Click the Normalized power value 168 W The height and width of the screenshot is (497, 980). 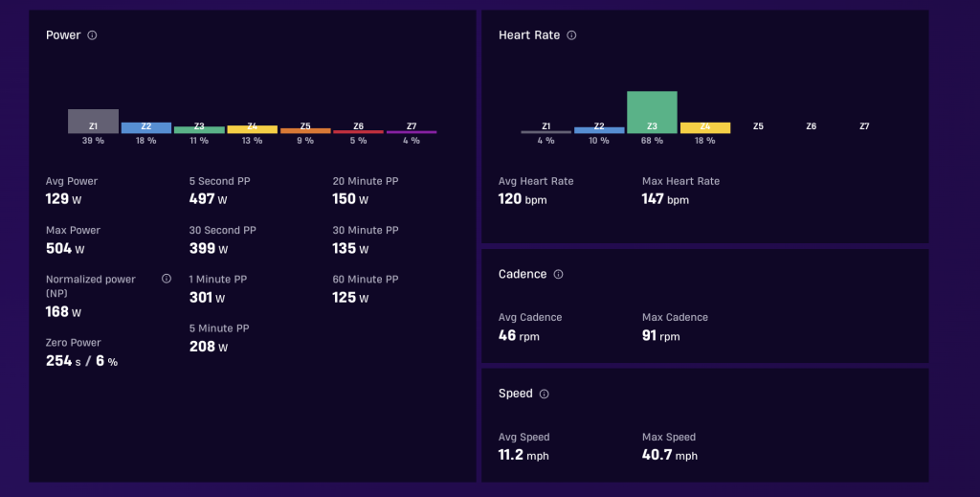click(63, 311)
